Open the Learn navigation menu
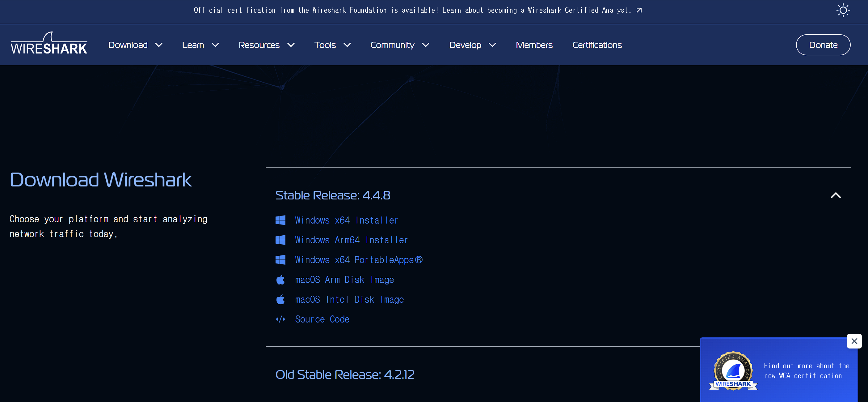 193,45
